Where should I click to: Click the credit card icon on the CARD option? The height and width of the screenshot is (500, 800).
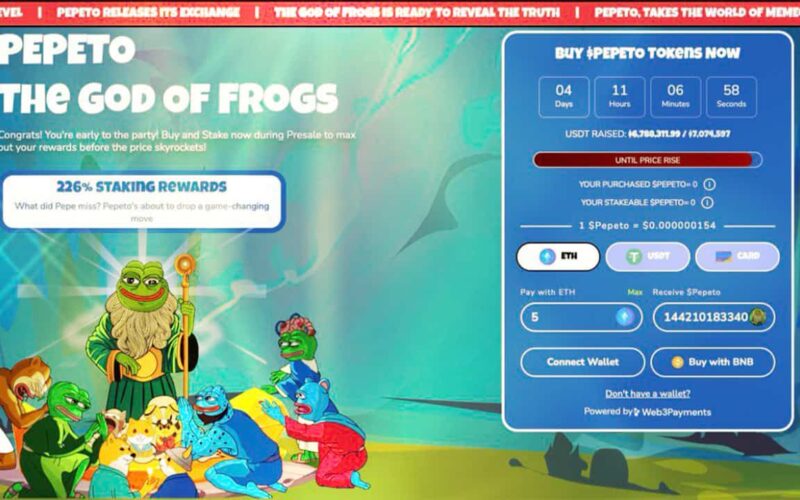click(x=723, y=256)
